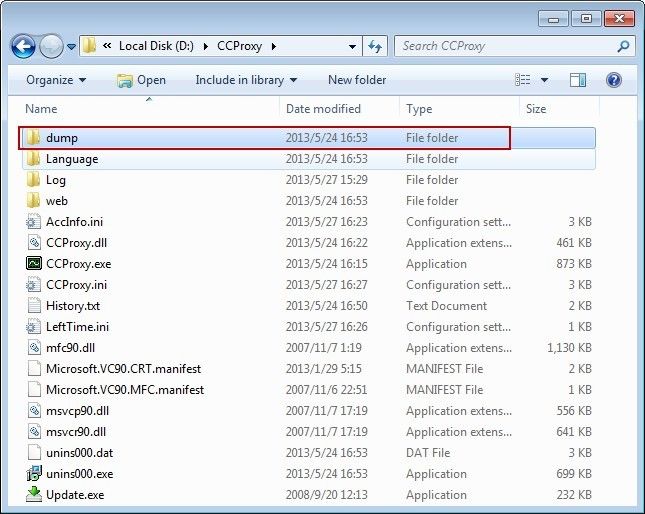Open Help with the question mark icon
The image size is (645, 514).
(x=614, y=80)
